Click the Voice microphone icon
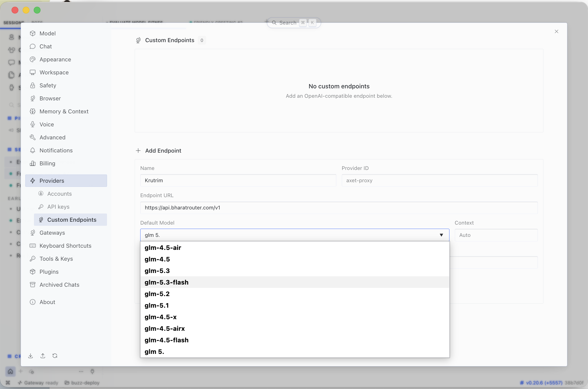The image size is (588, 389). click(x=33, y=124)
